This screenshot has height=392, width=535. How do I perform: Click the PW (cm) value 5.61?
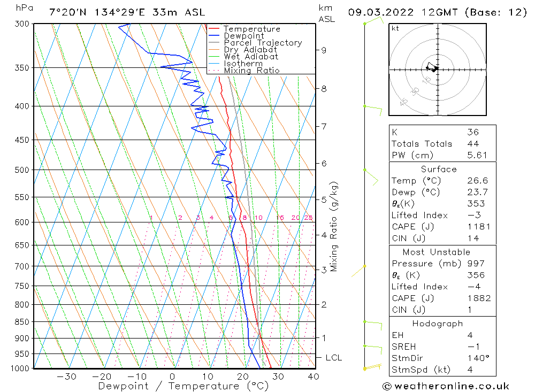[x=477, y=155]
